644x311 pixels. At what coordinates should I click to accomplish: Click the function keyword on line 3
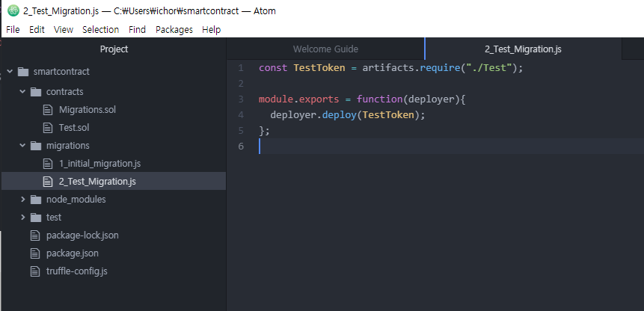coord(379,99)
